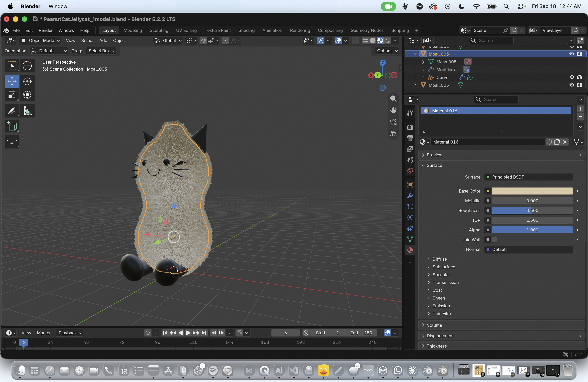This screenshot has height=382, width=588.
Task: Open the Render menu
Action: 45,30
